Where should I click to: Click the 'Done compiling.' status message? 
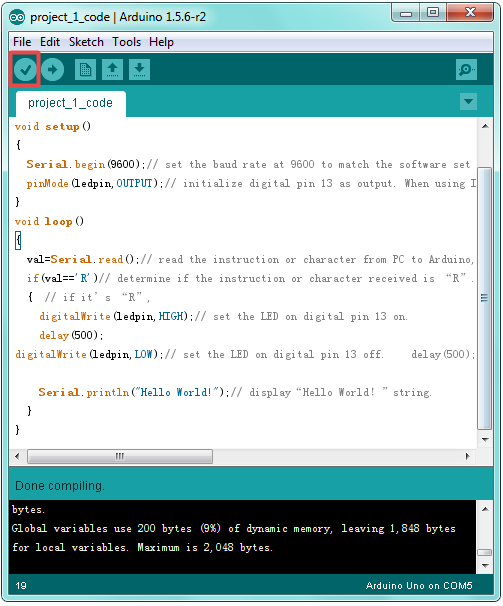60,486
